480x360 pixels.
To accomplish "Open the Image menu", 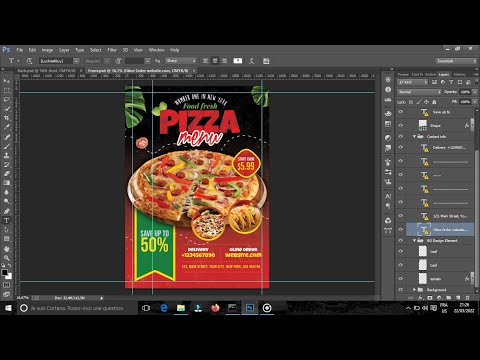I will tap(47, 50).
